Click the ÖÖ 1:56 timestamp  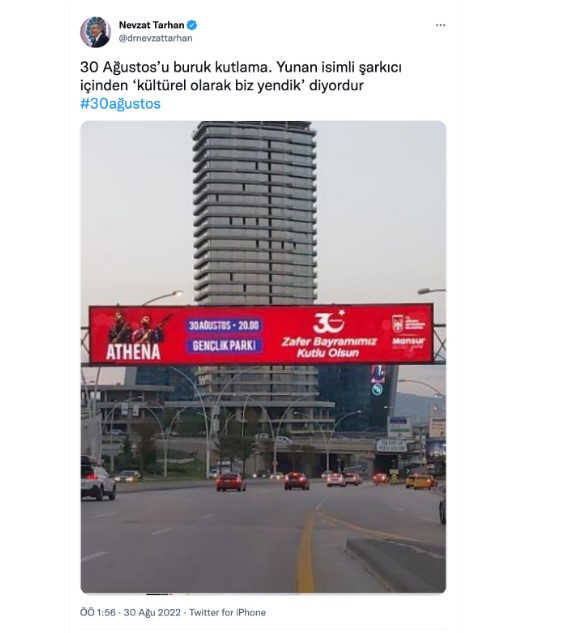point(98,612)
